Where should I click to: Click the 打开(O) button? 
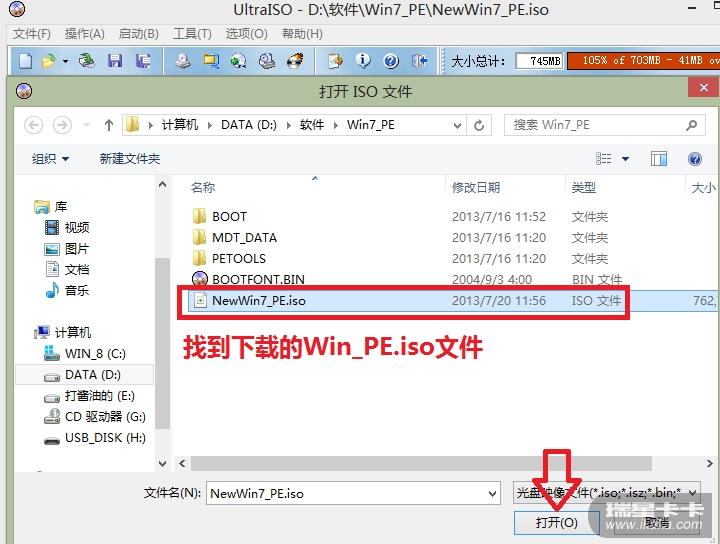(x=556, y=522)
